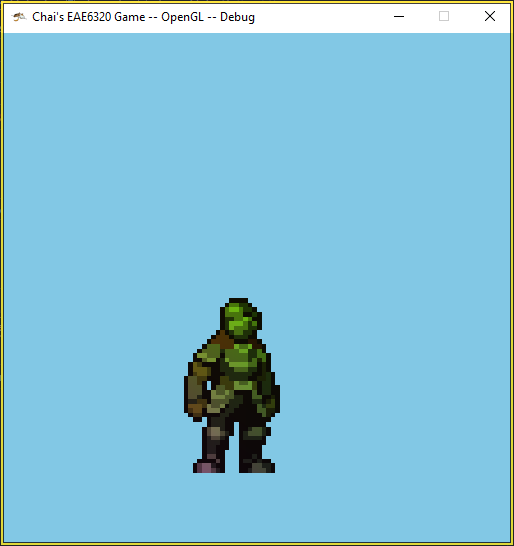Click the "OpenGL" text in the title bar

point(182,17)
